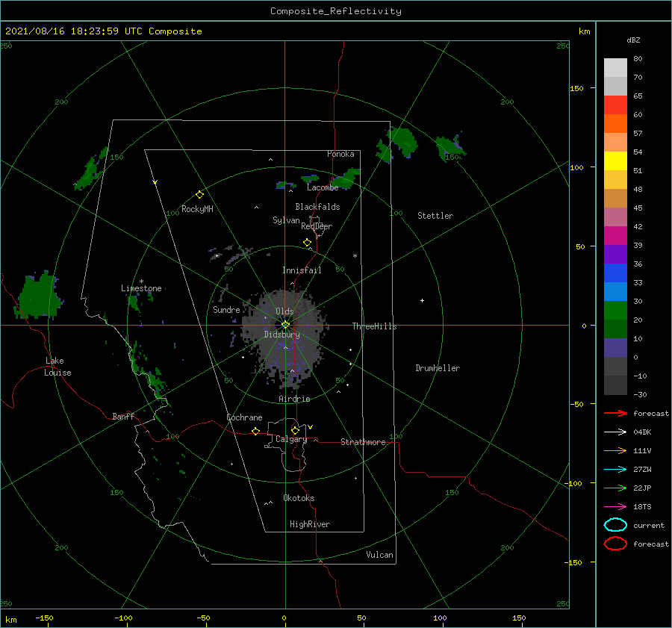The width and height of the screenshot is (672, 628).
Task: Click the red forecast arrow legend icon
Action: click(615, 413)
